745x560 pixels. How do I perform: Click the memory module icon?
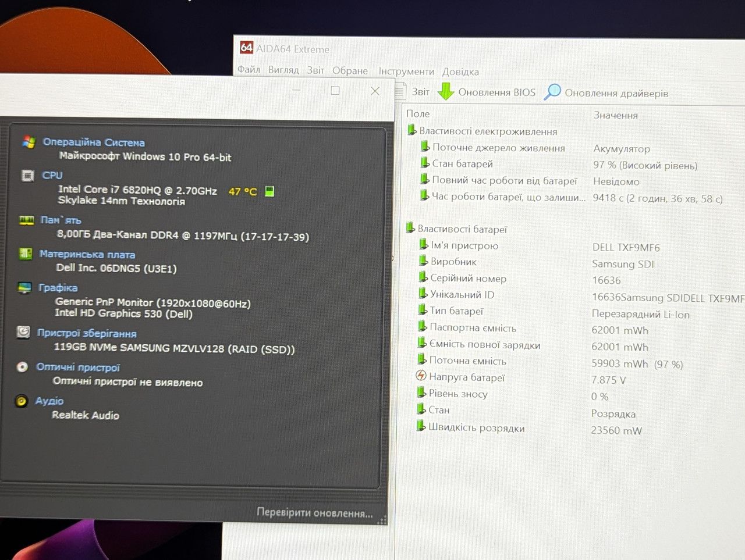pos(26,220)
